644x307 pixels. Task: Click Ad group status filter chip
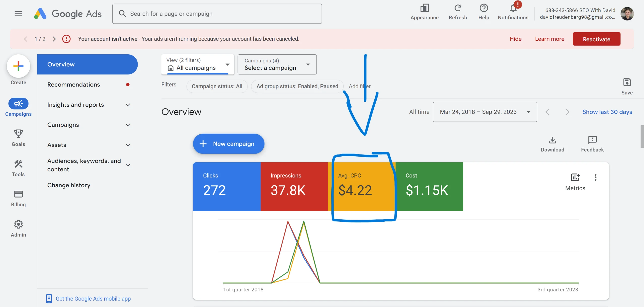tap(297, 86)
